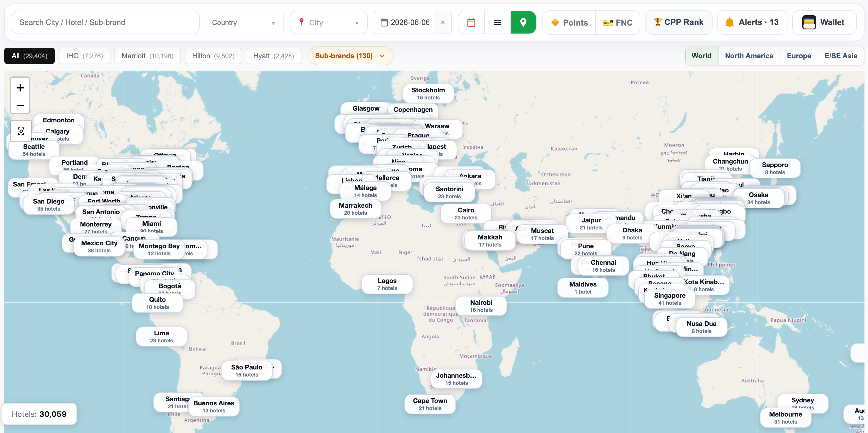Click the Chennai 16 hotels marker

[603, 266]
